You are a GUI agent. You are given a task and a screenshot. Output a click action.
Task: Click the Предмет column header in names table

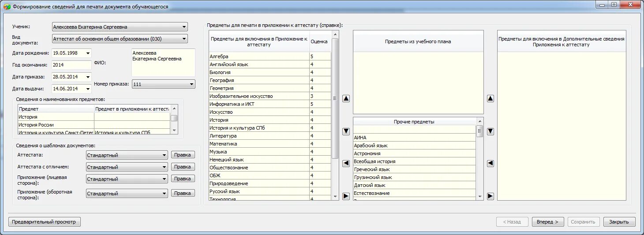pos(56,109)
